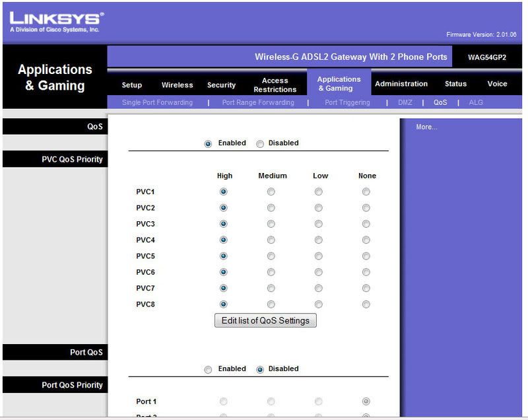
Task: Set PVC5 priority to None
Action: coord(366,256)
